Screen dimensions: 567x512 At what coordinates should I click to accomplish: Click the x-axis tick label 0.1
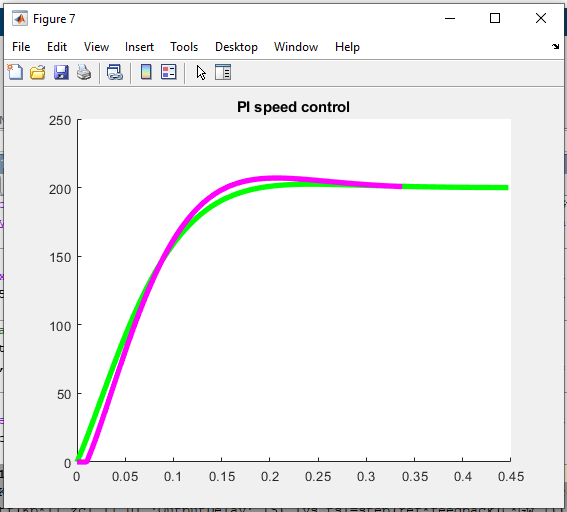pos(173,477)
